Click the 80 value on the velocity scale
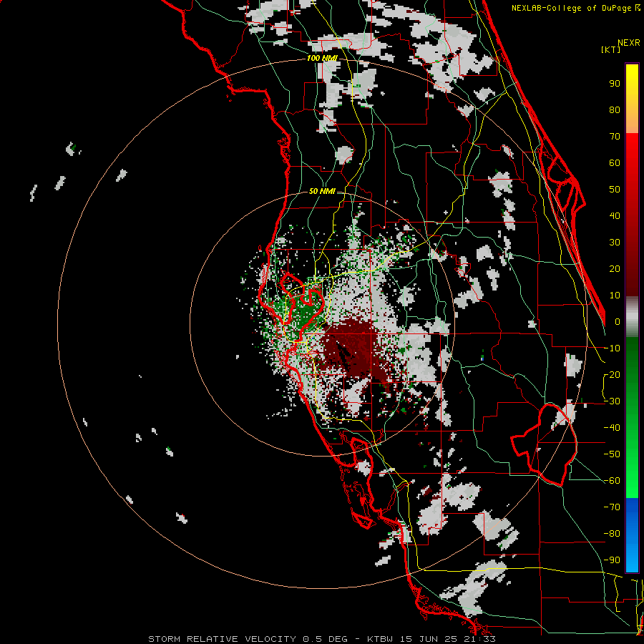 tap(615, 110)
